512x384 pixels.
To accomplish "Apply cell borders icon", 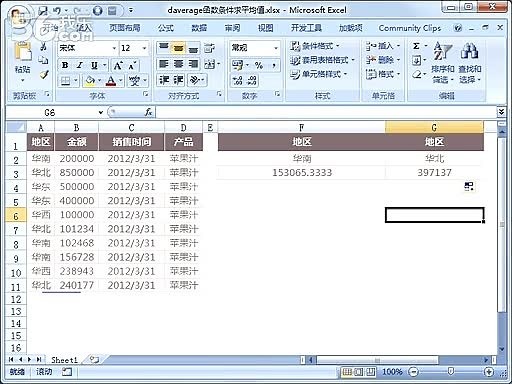I will (x=66, y=80).
